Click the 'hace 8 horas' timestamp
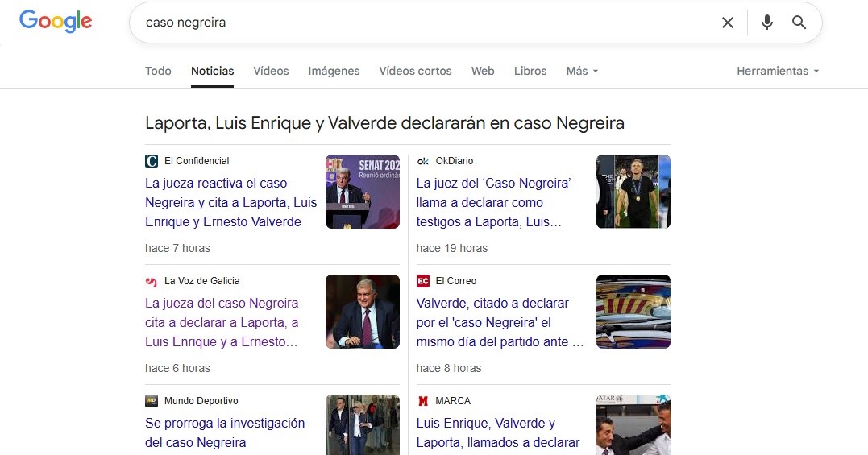868x455 pixels. coord(449,368)
